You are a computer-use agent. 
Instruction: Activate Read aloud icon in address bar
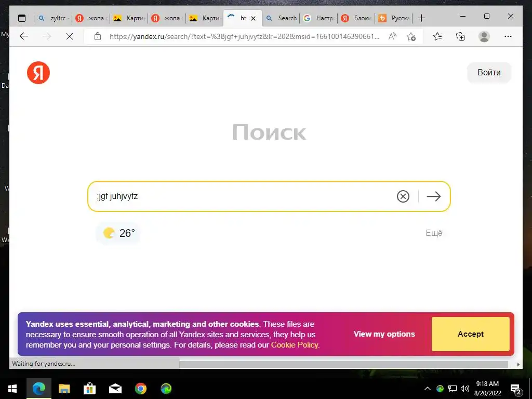point(392,36)
